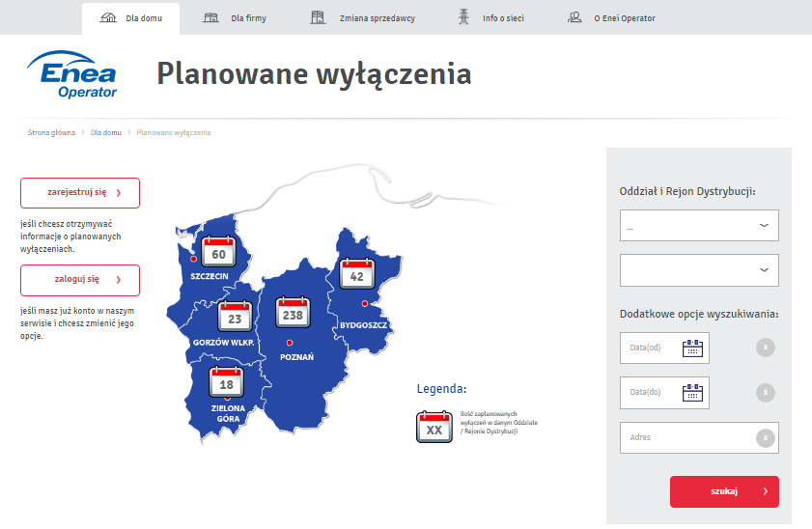Click the XX legend calendar icon
Screen dimensions: 812x529
coord(434,428)
